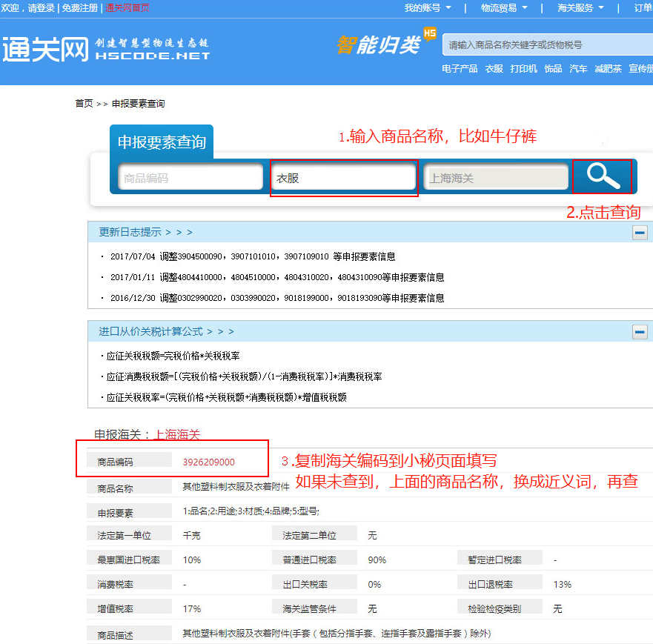Open the 物流贸易 dropdown

pos(504,7)
